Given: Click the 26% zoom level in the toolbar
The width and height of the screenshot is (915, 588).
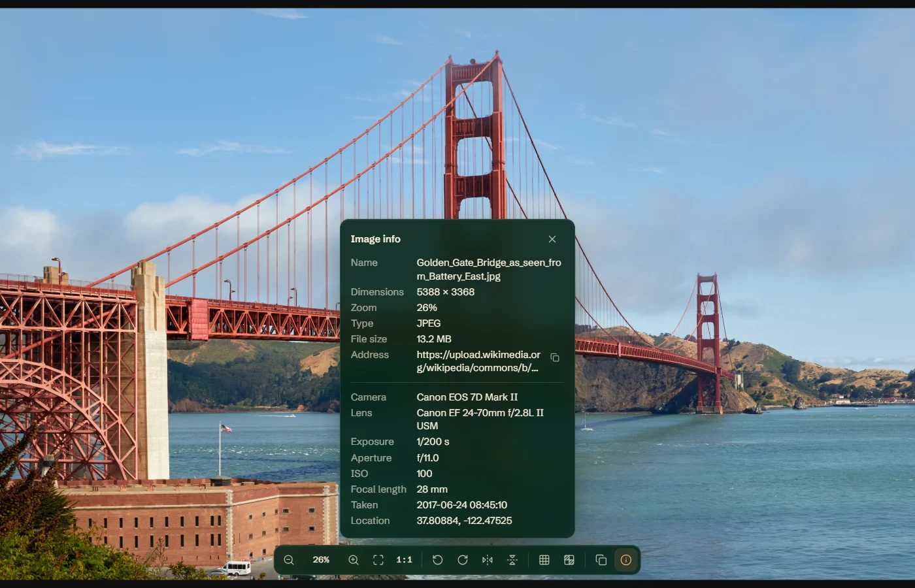Looking at the screenshot, I should click(321, 560).
